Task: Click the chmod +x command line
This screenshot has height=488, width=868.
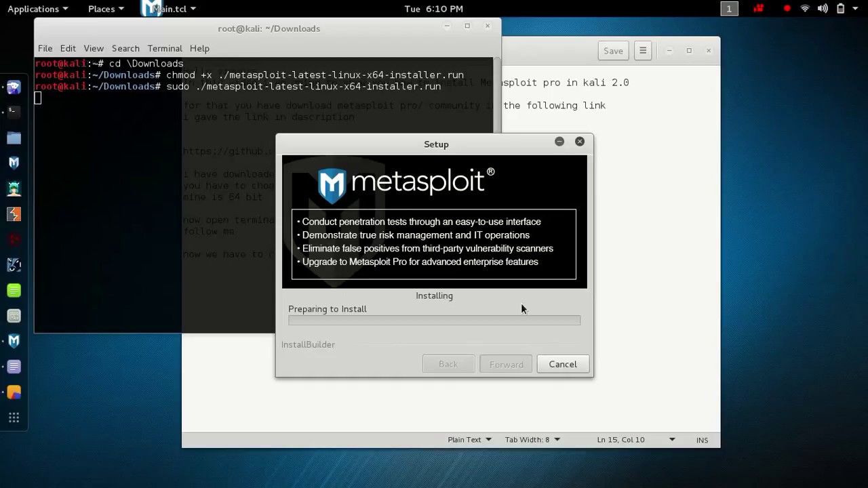Action: click(x=249, y=75)
